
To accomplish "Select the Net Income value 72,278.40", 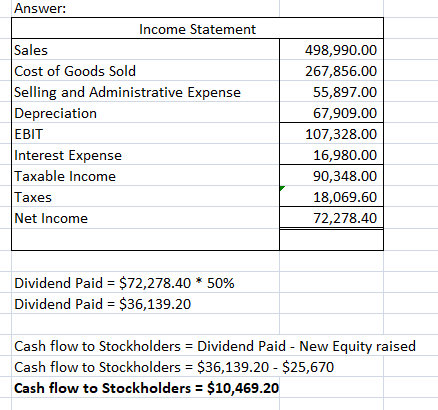I will click(x=331, y=218).
